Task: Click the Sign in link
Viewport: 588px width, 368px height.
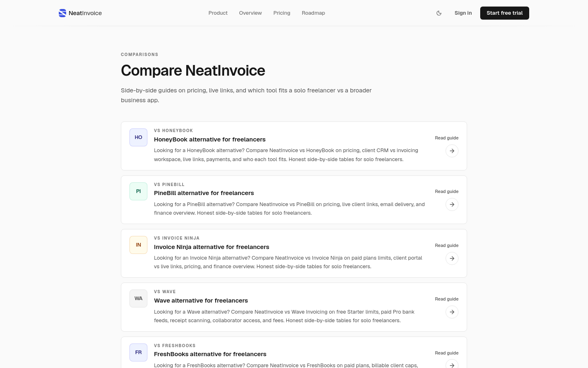Action: tap(463, 13)
